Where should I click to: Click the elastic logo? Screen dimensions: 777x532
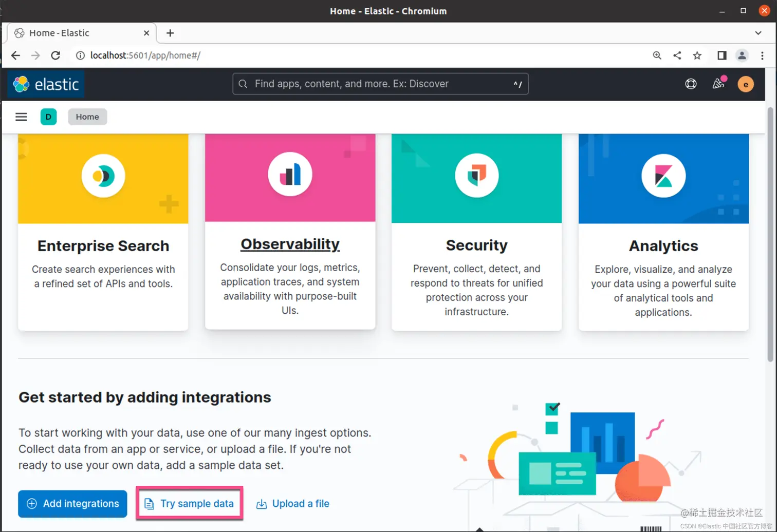(x=45, y=84)
